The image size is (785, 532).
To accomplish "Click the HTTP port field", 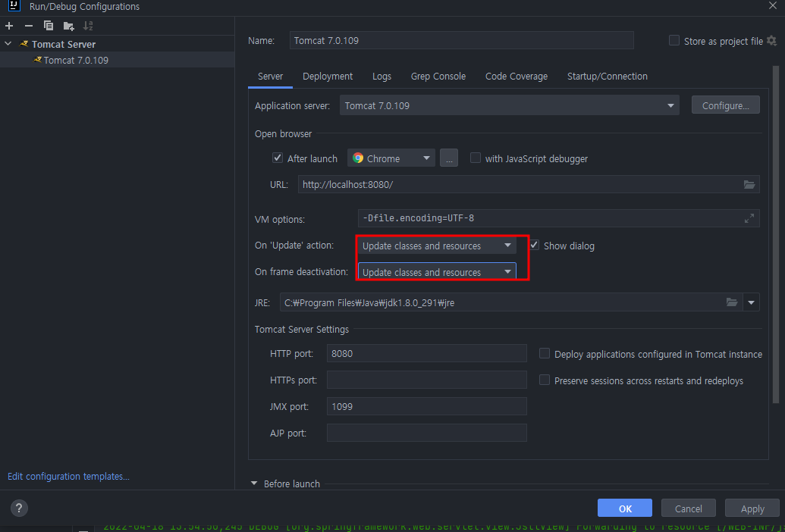I will tap(426, 353).
